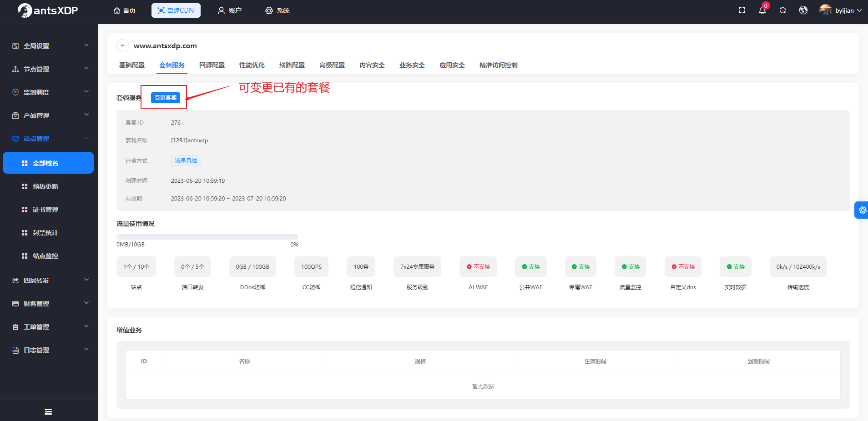Screen dimensions: 868x421
Task: Open the language globe icon
Action: (803, 10)
